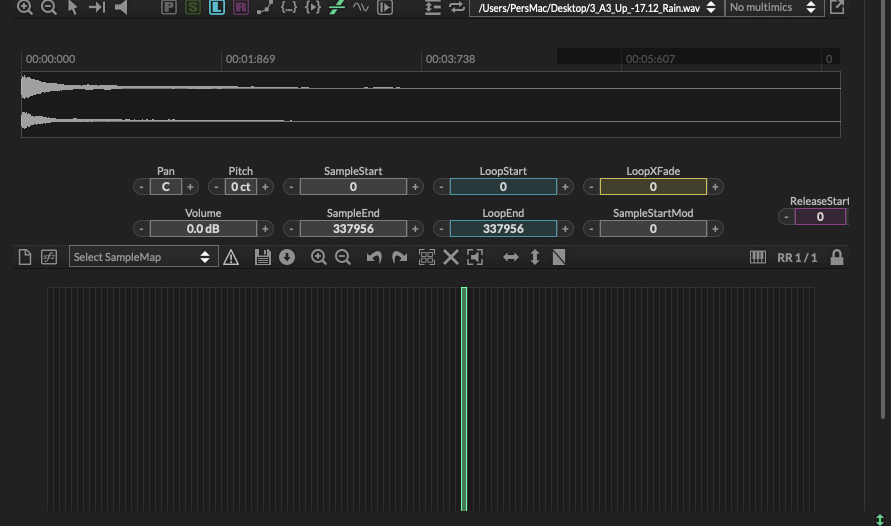
Task: Click the SampleStart value field
Action: coord(353,187)
